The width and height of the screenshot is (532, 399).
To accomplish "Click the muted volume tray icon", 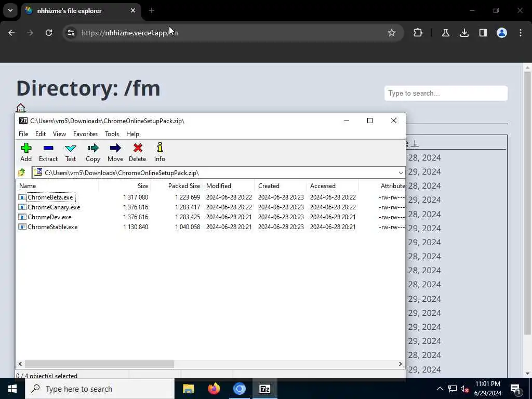I will coord(464,389).
